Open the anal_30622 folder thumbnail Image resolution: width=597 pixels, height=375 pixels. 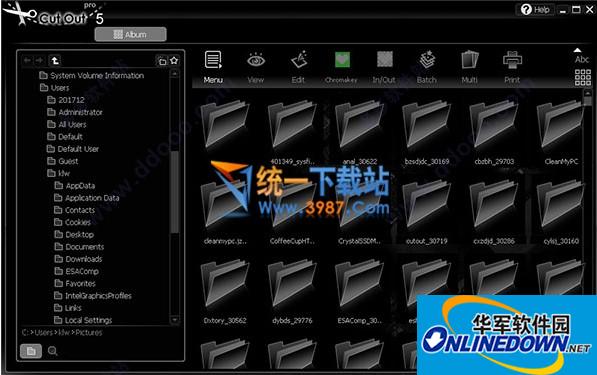tap(359, 132)
